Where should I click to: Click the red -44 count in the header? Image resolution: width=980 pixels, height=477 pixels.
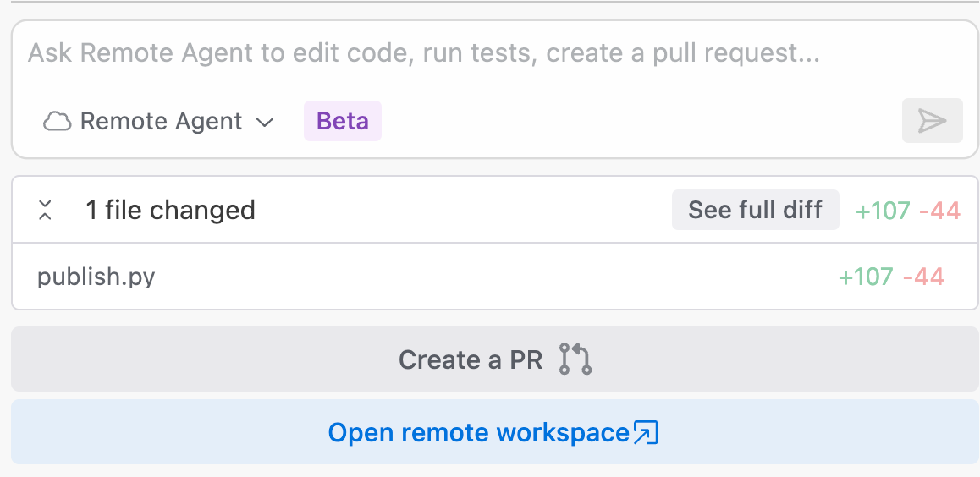pos(939,211)
